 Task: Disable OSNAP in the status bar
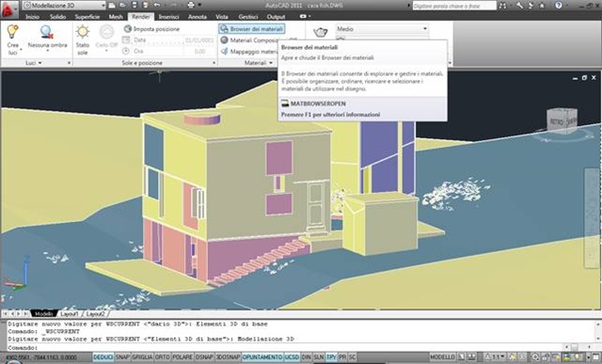click(205, 357)
